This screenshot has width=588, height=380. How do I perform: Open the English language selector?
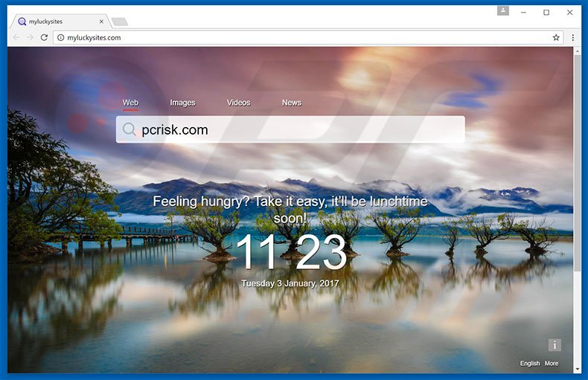(530, 364)
